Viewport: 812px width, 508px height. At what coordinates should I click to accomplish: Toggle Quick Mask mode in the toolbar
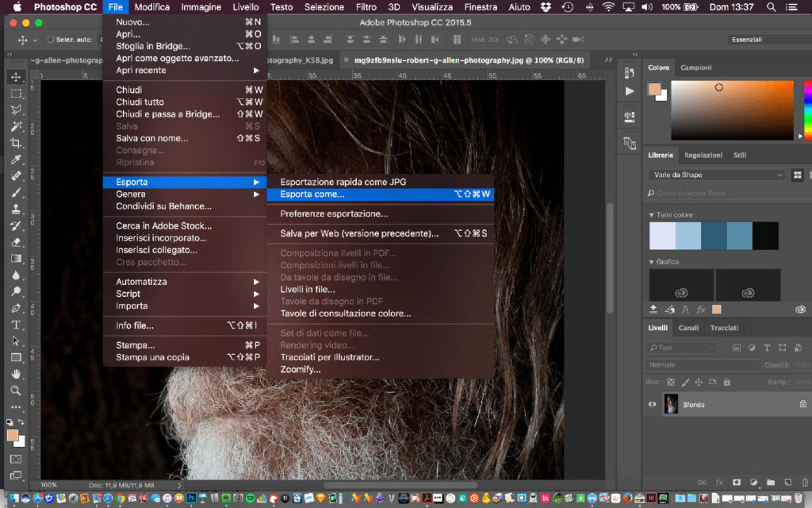pos(16,459)
